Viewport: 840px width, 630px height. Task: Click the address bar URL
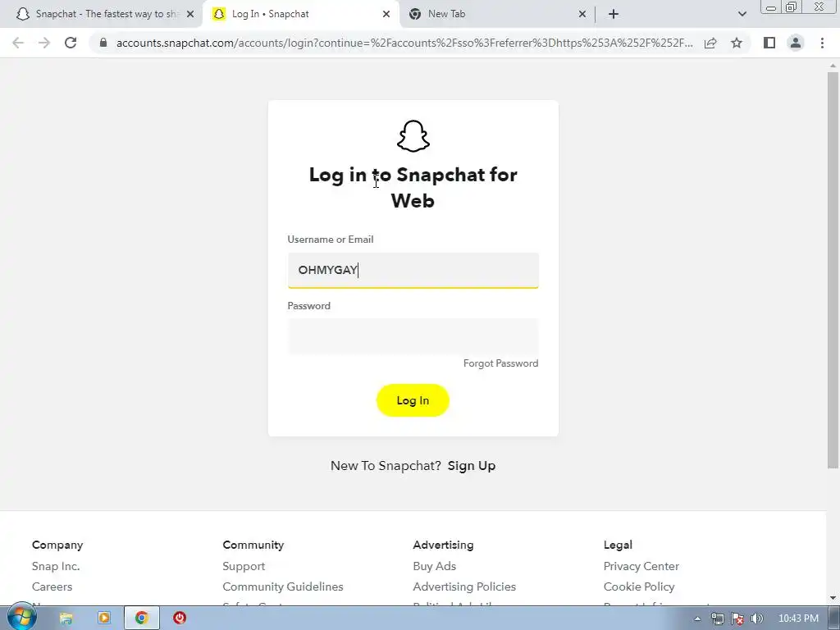pos(404,43)
